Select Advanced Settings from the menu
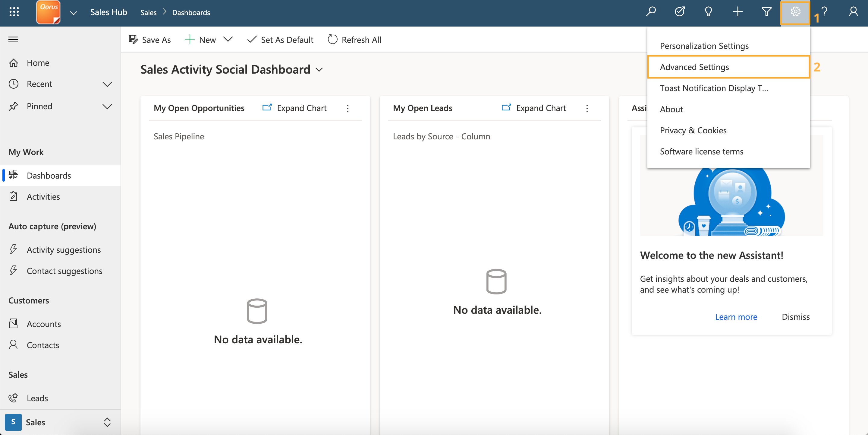Screen dimensions: 868x435 [694, 67]
